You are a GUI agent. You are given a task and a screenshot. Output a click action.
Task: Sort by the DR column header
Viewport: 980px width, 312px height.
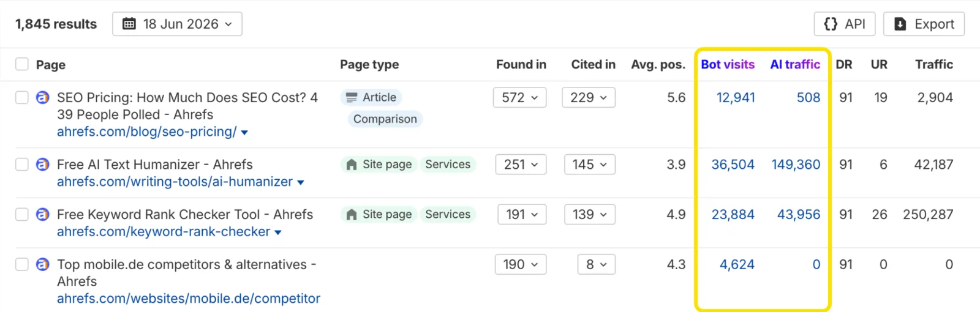click(844, 64)
